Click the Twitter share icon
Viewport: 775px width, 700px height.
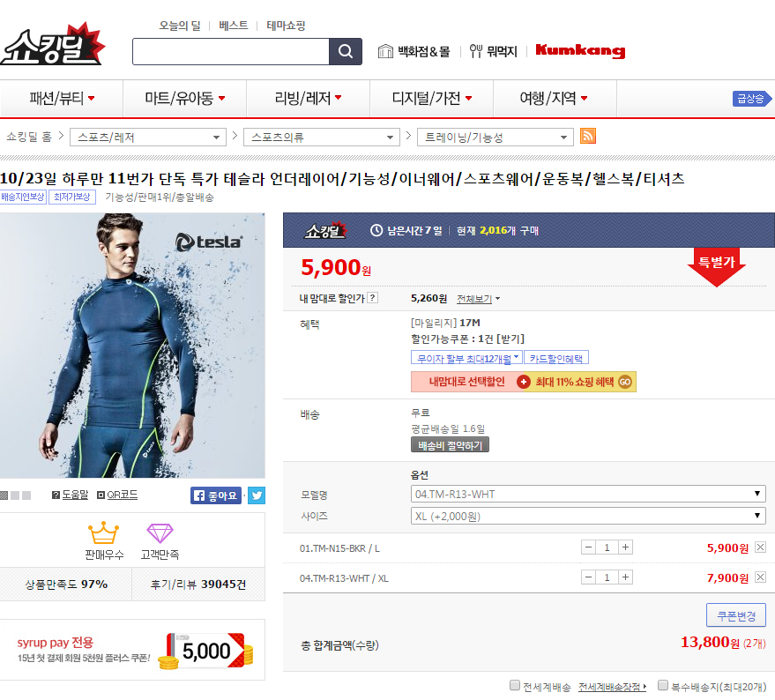pyautogui.click(x=256, y=495)
